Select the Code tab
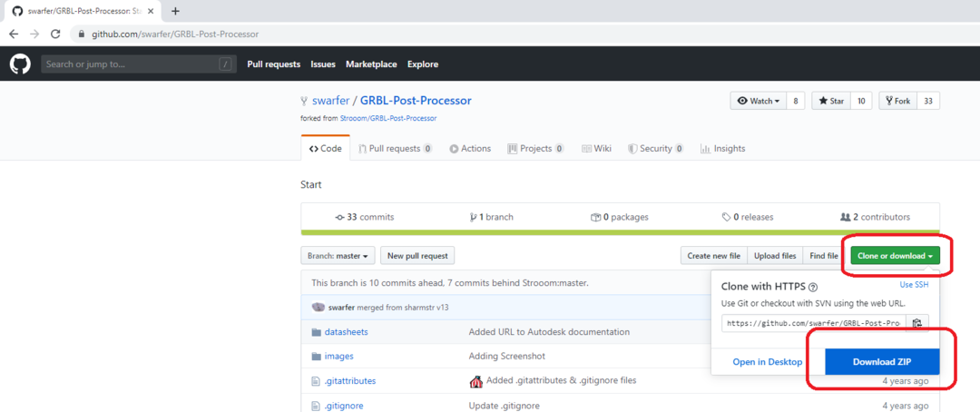This screenshot has width=980, height=412. point(325,149)
